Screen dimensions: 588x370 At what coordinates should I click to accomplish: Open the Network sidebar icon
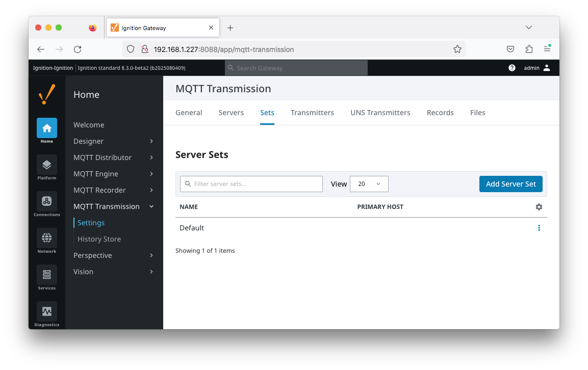47,238
